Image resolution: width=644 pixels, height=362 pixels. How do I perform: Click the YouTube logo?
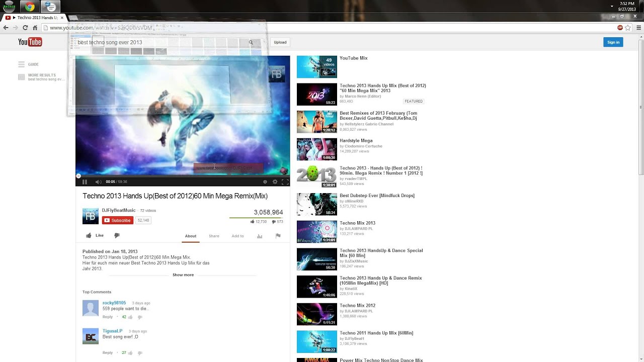pyautogui.click(x=30, y=42)
